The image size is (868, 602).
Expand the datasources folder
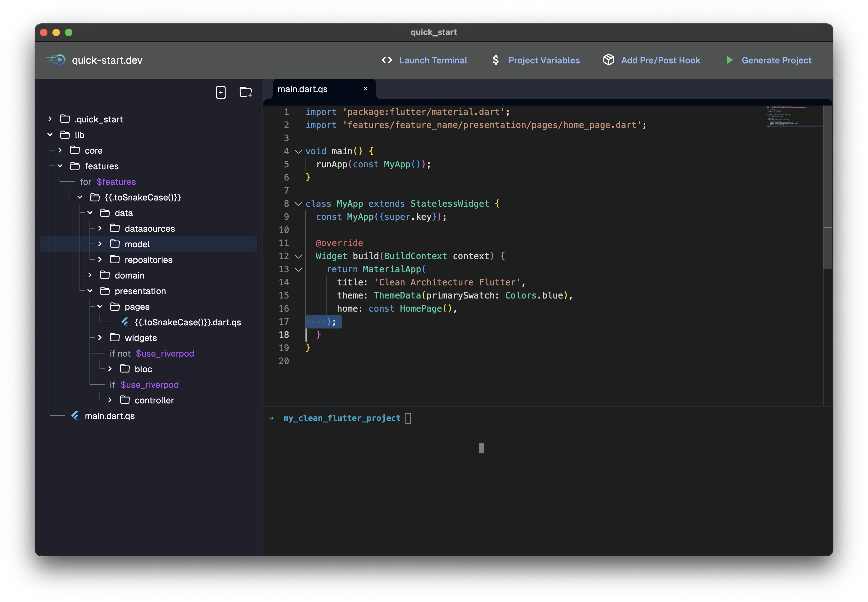[100, 228]
